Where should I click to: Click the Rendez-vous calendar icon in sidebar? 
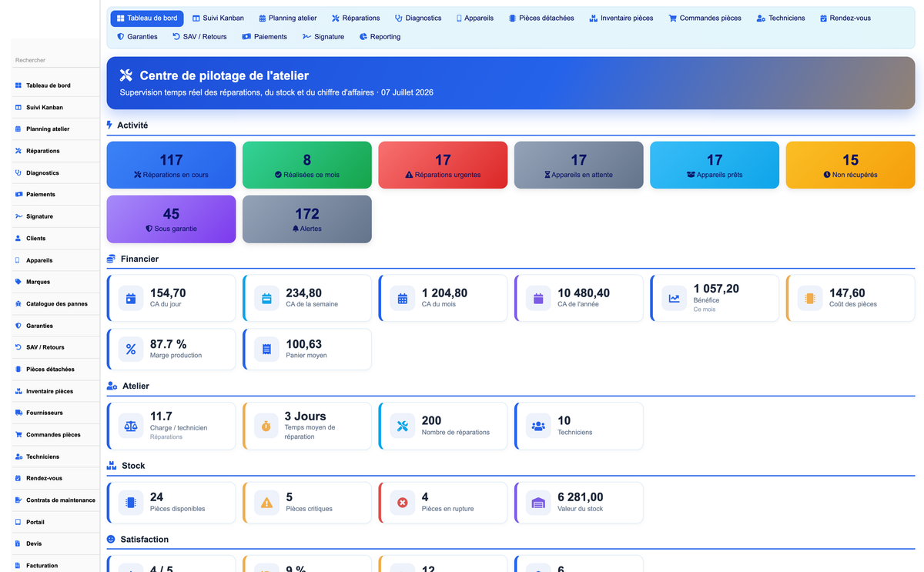point(18,478)
